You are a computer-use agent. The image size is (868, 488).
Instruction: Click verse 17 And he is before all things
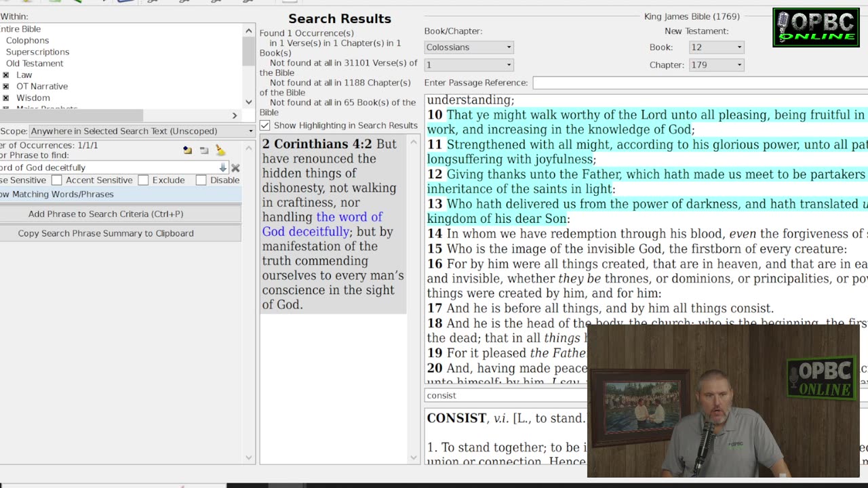click(x=600, y=308)
